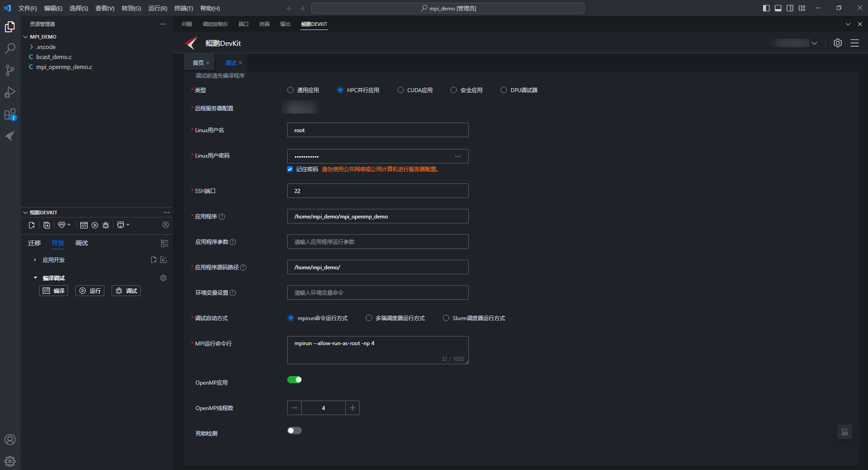The height and width of the screenshot is (470, 868).
Task: Click the 运行 button
Action: 90,291
